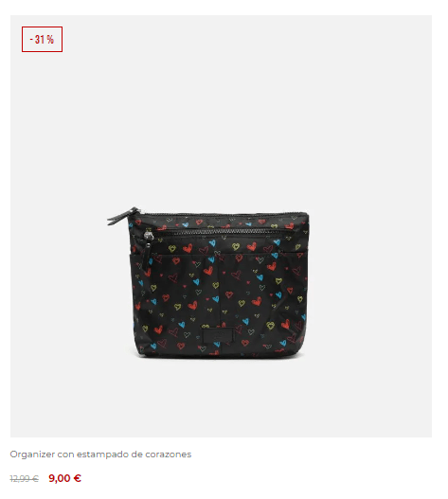Viewport: 448px width, 499px height.
Task: Select the crossed-out 12,99 € original price
Action: 25,478
